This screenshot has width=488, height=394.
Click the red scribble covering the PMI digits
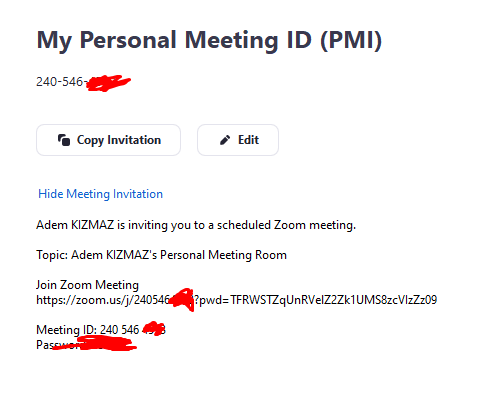[x=108, y=83]
